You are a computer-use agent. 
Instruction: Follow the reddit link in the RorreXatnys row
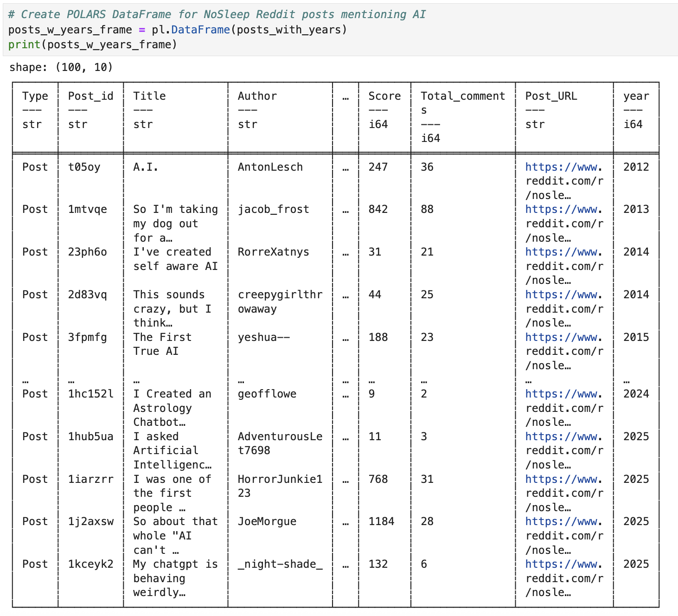click(x=563, y=252)
